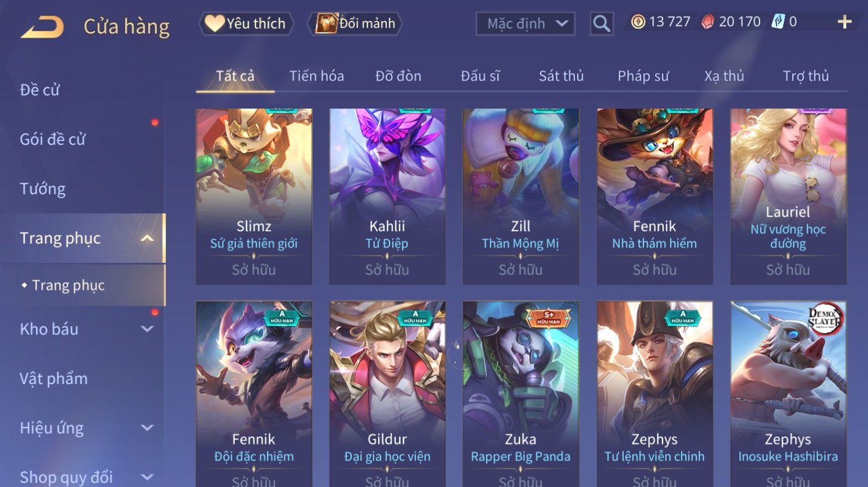Open Tướng in the sidebar
This screenshot has height=487, width=868.
(43, 189)
